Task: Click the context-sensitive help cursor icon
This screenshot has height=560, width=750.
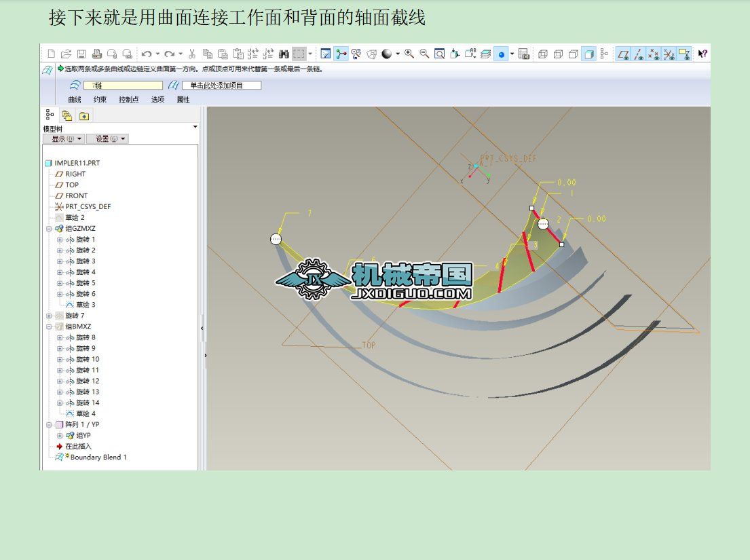Action: [x=702, y=54]
